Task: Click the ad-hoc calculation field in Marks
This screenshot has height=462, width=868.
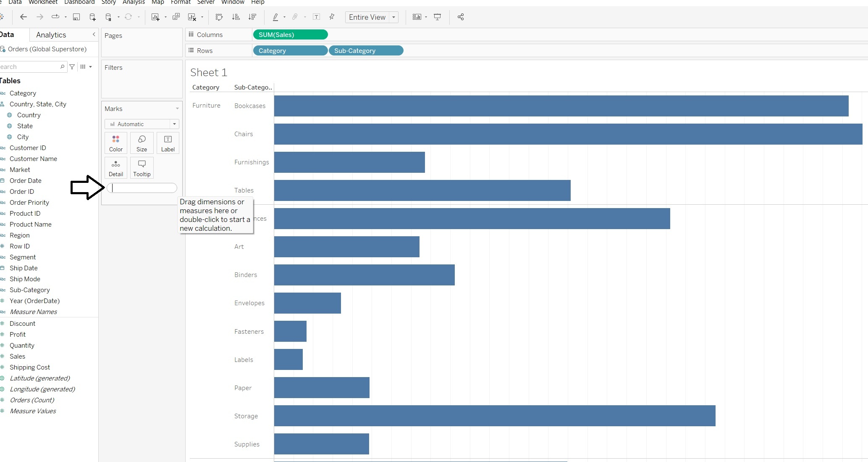Action: [x=142, y=188]
